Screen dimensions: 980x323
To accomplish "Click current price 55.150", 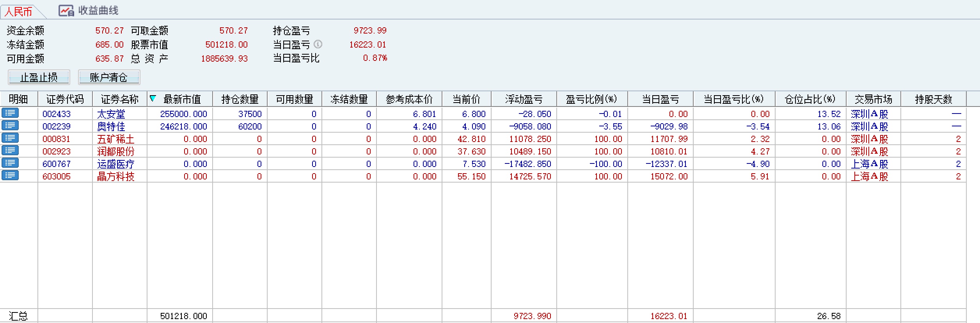I will tap(472, 176).
